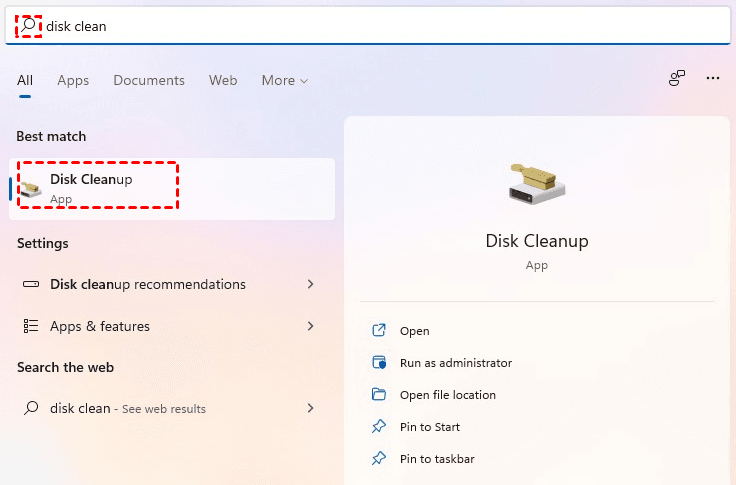Click the Run as administrator shield icon
Screen dimensions: 736x485
(379, 363)
